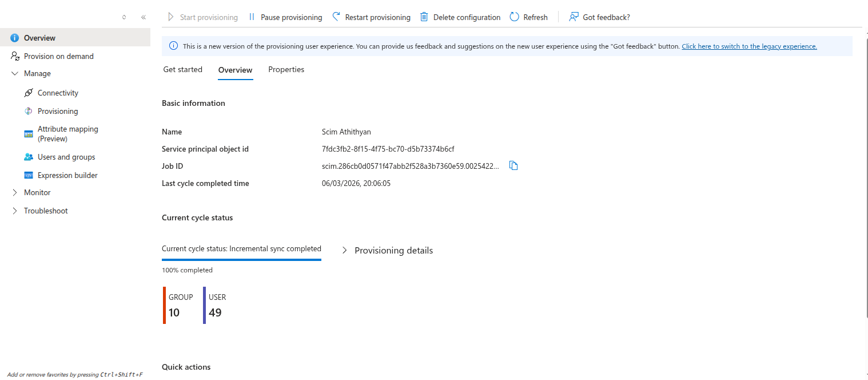
Task: Click the Refresh button label
Action: click(536, 17)
